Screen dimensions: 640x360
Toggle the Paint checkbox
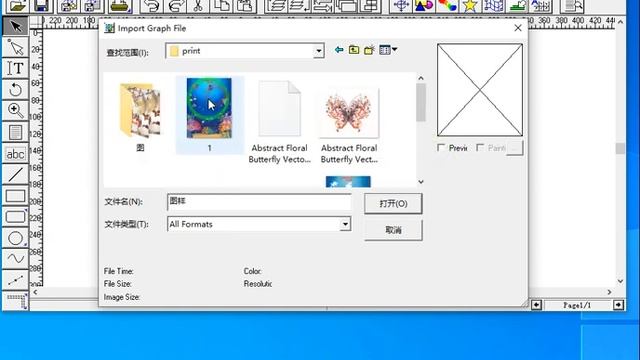[480, 148]
